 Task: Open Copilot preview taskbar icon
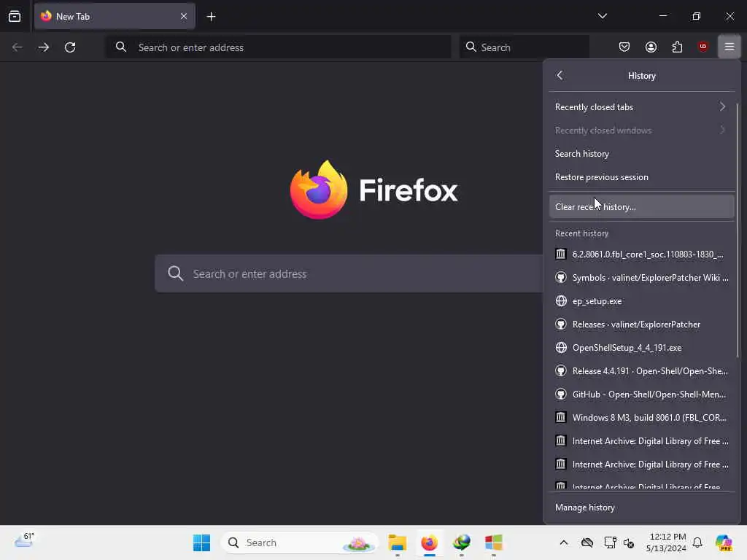[x=724, y=542]
